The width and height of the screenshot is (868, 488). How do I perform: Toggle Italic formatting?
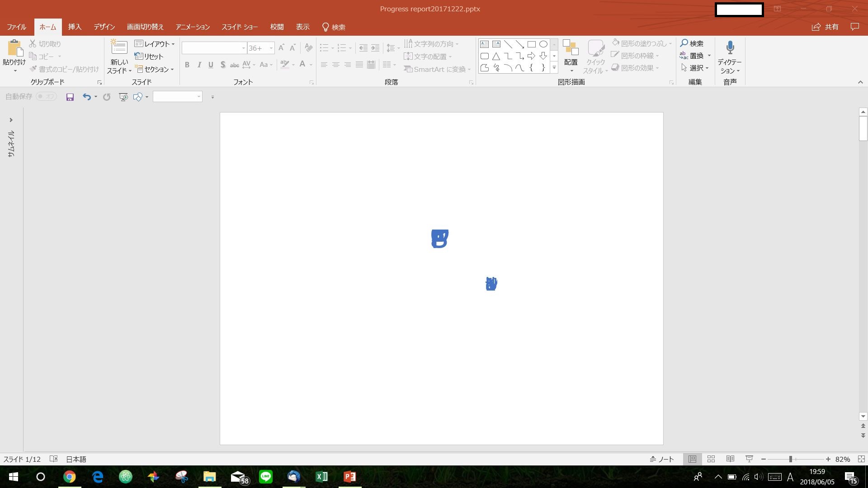point(199,65)
